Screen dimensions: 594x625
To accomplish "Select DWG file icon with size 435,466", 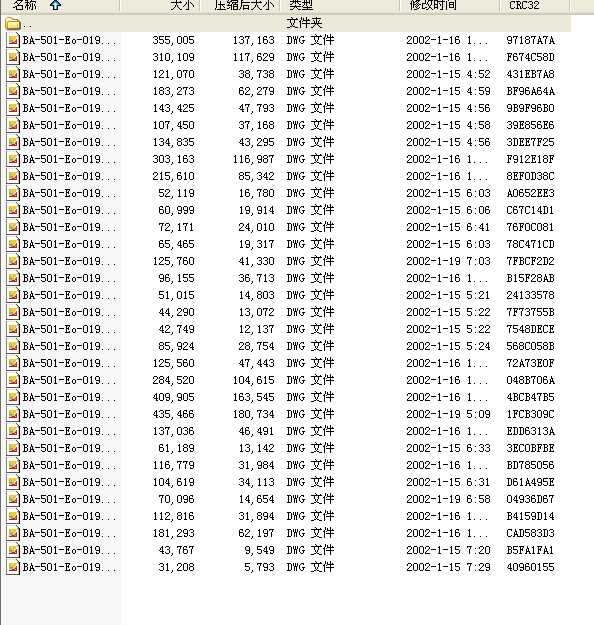I will (x=13, y=415).
